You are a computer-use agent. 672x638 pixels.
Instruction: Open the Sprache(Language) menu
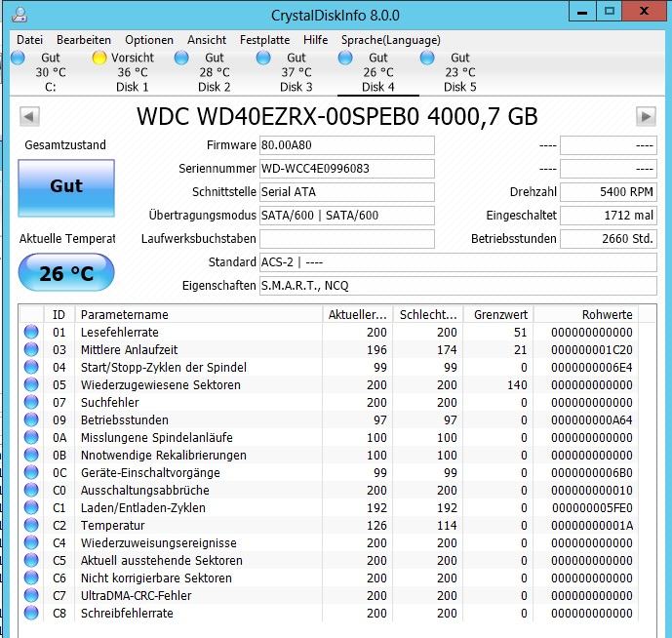click(390, 40)
